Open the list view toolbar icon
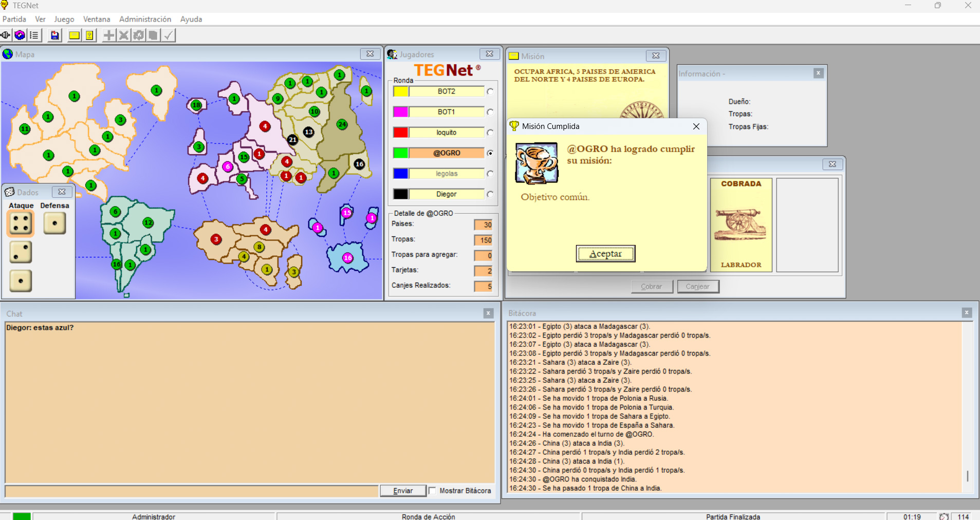980x520 pixels. point(34,35)
